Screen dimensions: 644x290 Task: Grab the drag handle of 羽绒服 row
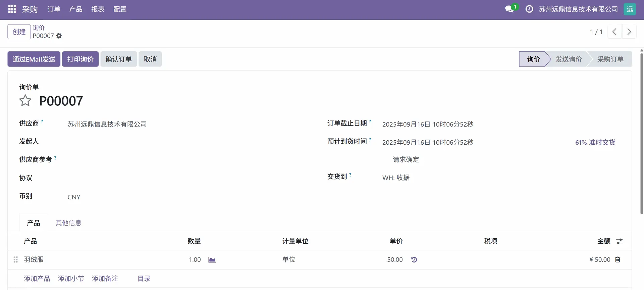click(15, 259)
